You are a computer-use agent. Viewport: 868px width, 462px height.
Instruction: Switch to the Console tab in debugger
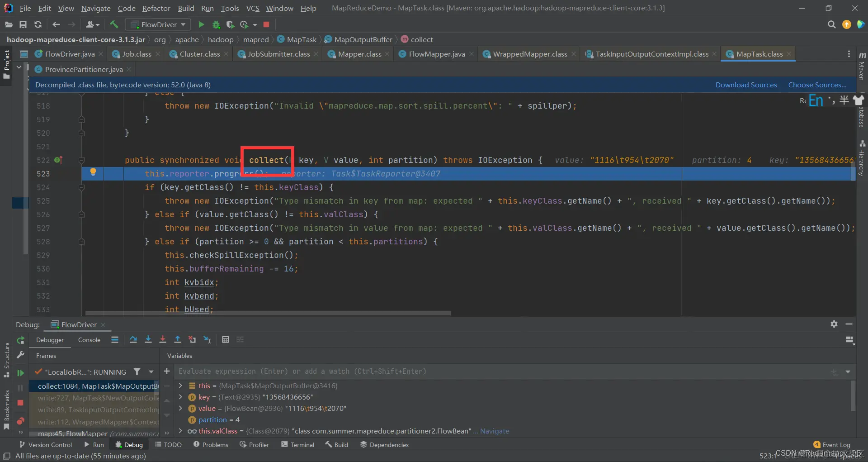(x=89, y=340)
